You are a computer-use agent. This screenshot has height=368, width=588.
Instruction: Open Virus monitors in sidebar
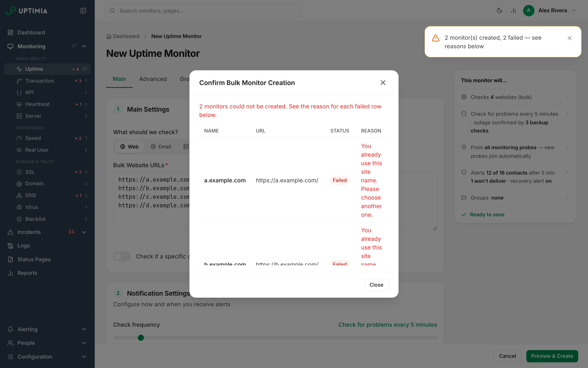click(47, 207)
